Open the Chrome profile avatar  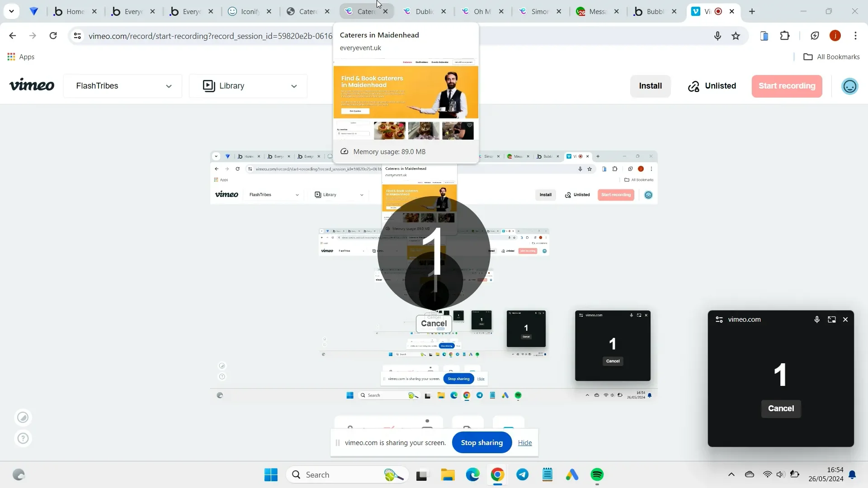click(x=835, y=36)
